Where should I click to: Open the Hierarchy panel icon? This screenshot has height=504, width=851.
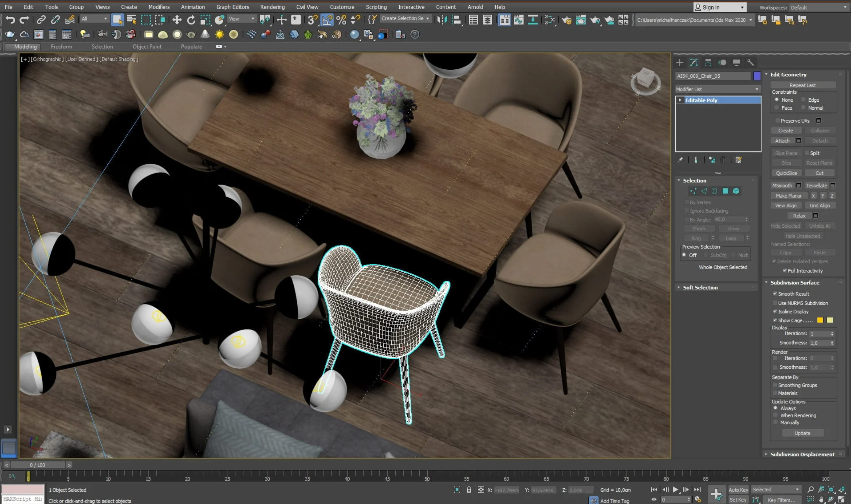708,63
